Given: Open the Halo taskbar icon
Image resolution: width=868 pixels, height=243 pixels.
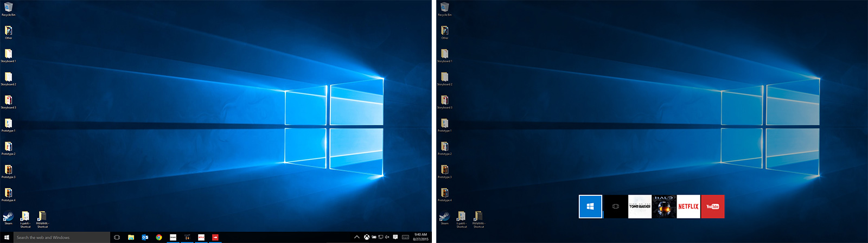Looking at the screenshot, I should click(x=187, y=237).
